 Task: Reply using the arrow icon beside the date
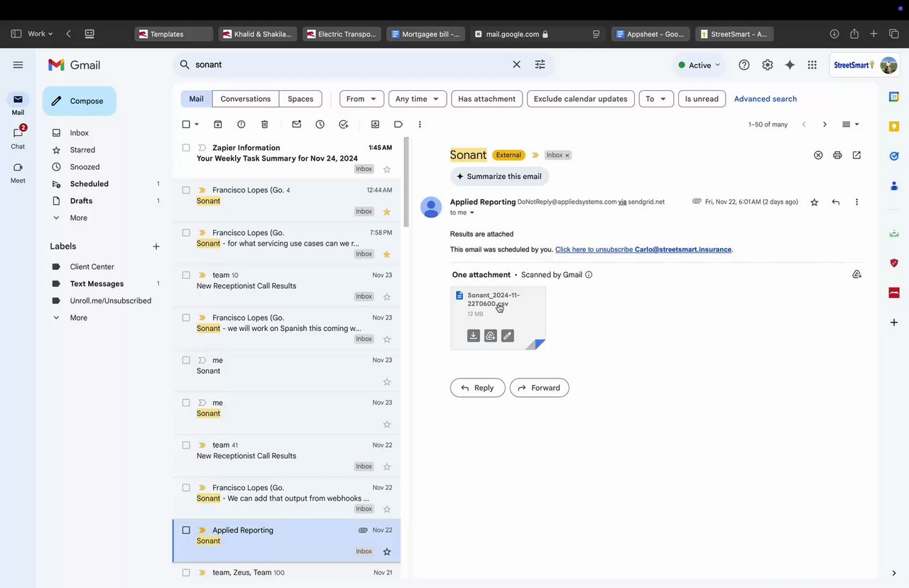tap(836, 202)
